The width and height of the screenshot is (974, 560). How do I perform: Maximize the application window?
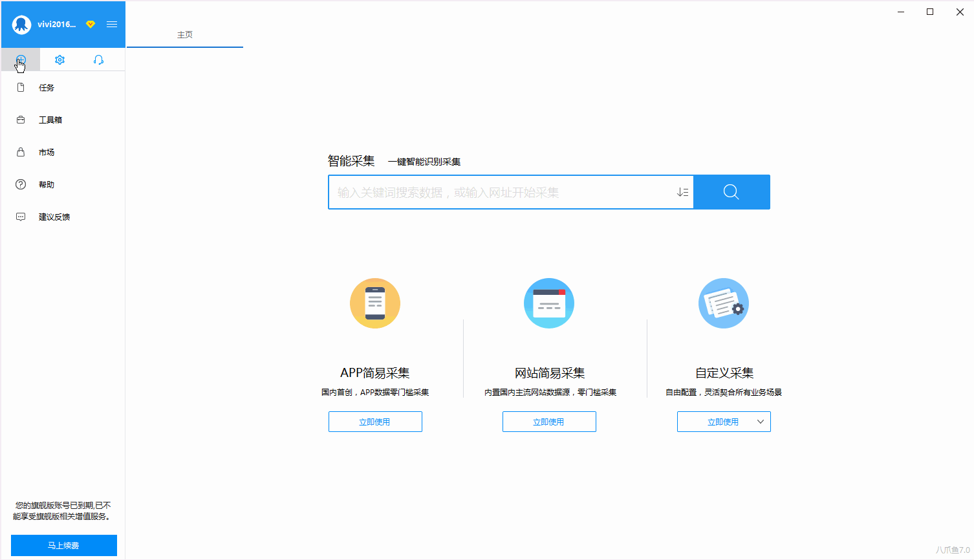coord(930,12)
